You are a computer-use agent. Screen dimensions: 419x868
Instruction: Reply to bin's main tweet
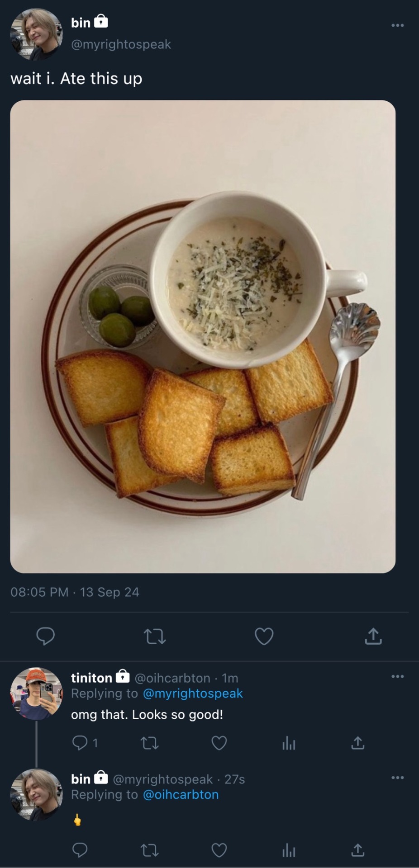(x=45, y=636)
